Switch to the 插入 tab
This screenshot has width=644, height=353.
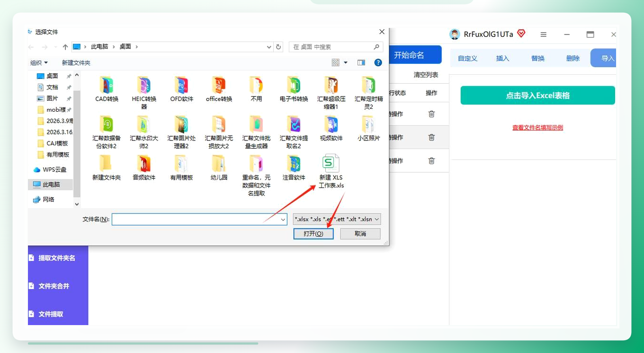point(502,58)
